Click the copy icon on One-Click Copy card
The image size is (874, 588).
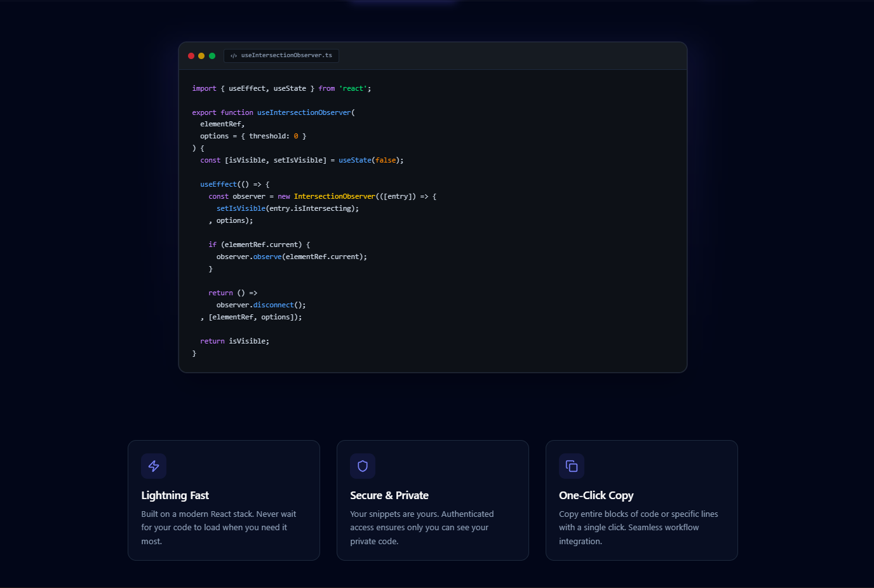[571, 466]
